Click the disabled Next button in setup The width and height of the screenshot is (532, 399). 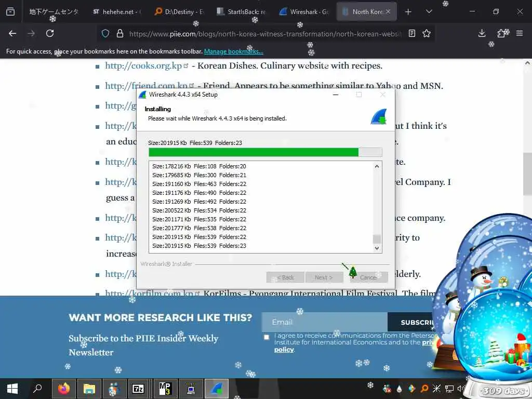pyautogui.click(x=324, y=277)
